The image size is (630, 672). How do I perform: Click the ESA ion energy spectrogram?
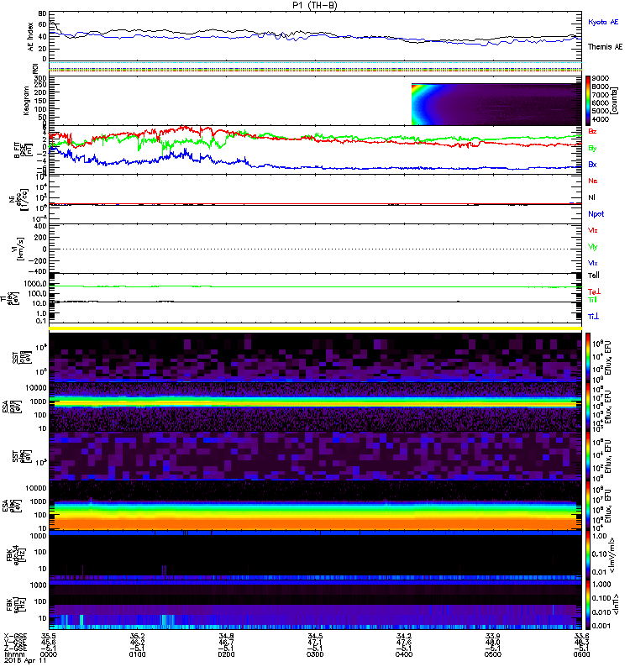click(316, 407)
